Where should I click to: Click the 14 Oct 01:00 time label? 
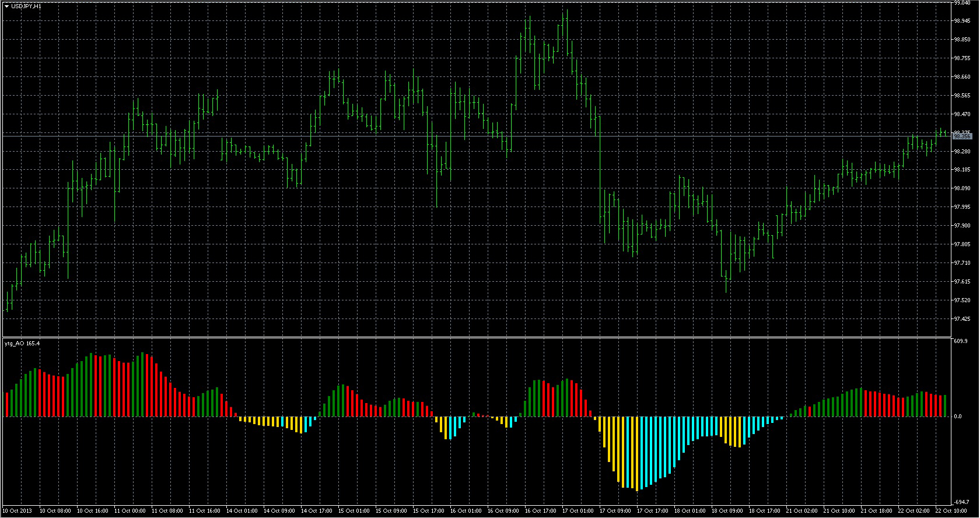click(x=242, y=511)
